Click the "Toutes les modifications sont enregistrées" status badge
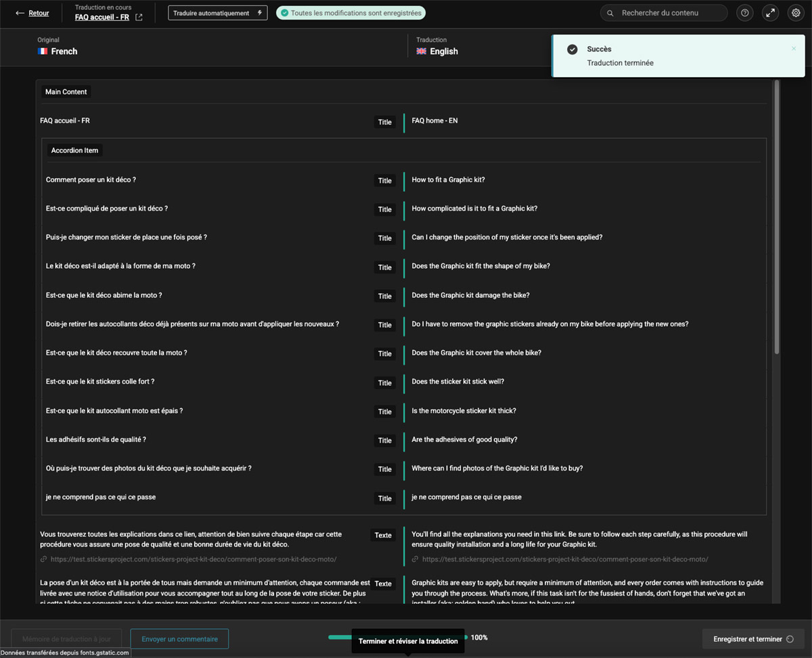The width and height of the screenshot is (812, 658). 351,13
